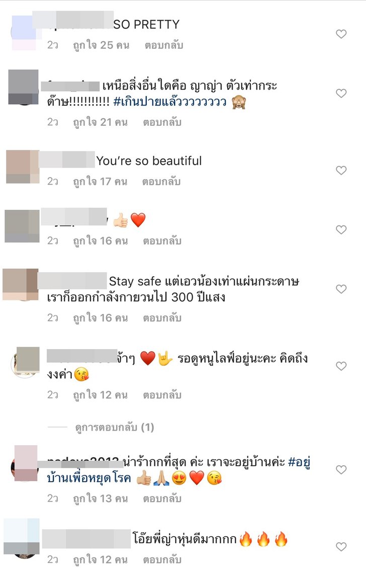366x588 pixels.
Task: Like the thumbs-up and red heart emoji comment
Action: click(341, 229)
